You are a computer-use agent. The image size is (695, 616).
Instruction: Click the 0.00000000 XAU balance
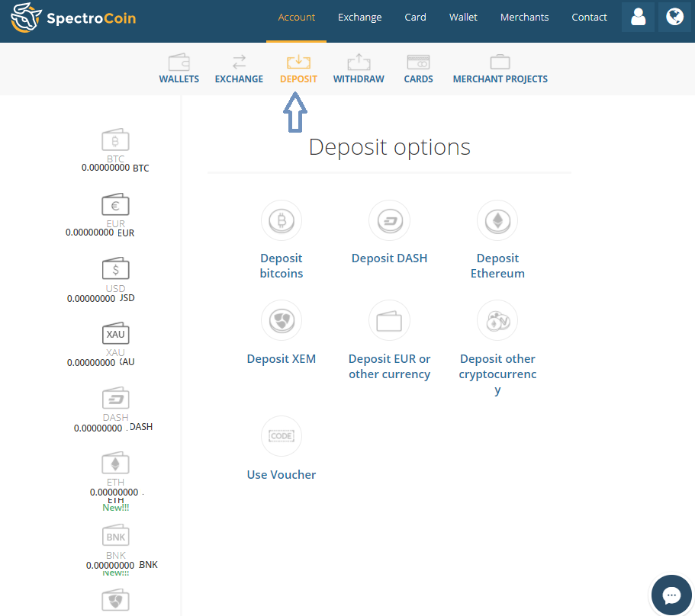pyautogui.click(x=101, y=362)
